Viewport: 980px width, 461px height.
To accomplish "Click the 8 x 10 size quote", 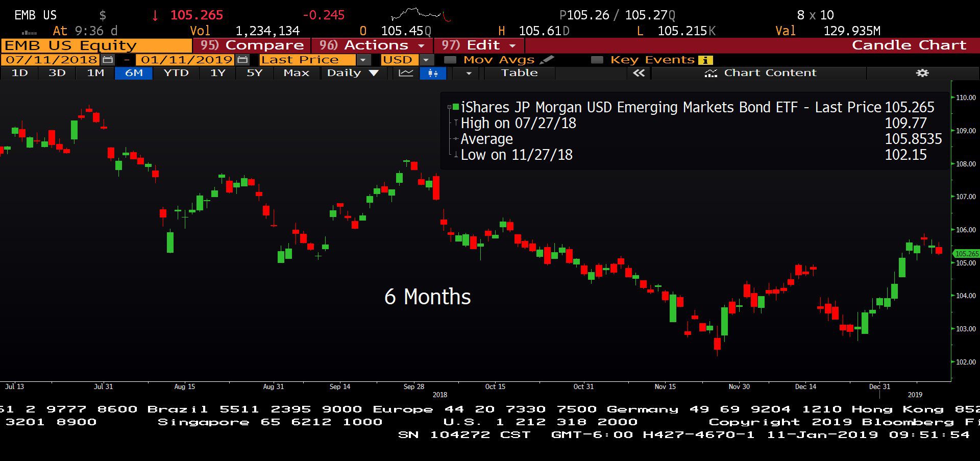I will (815, 15).
